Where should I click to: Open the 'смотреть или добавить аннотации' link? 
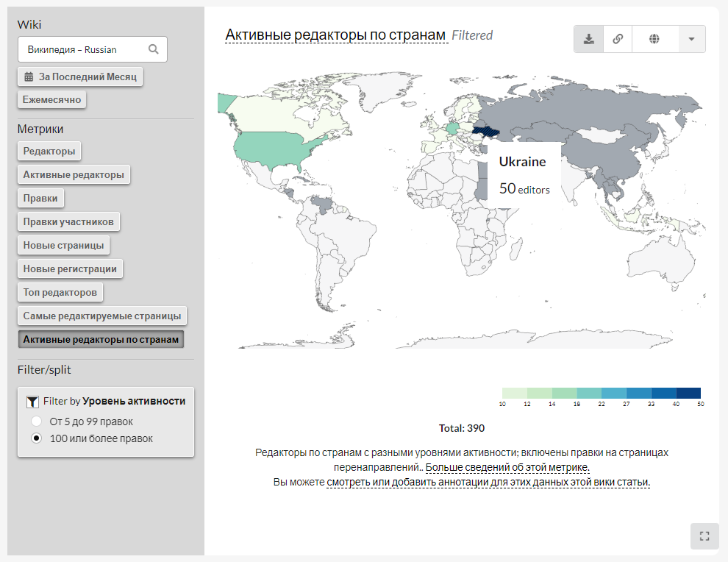coord(488,482)
